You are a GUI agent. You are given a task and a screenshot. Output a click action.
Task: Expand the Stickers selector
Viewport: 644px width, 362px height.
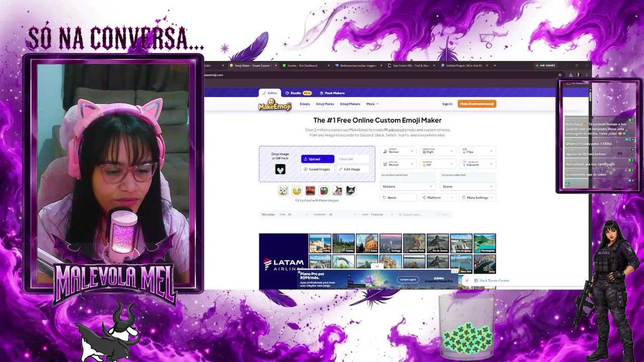pos(408,187)
